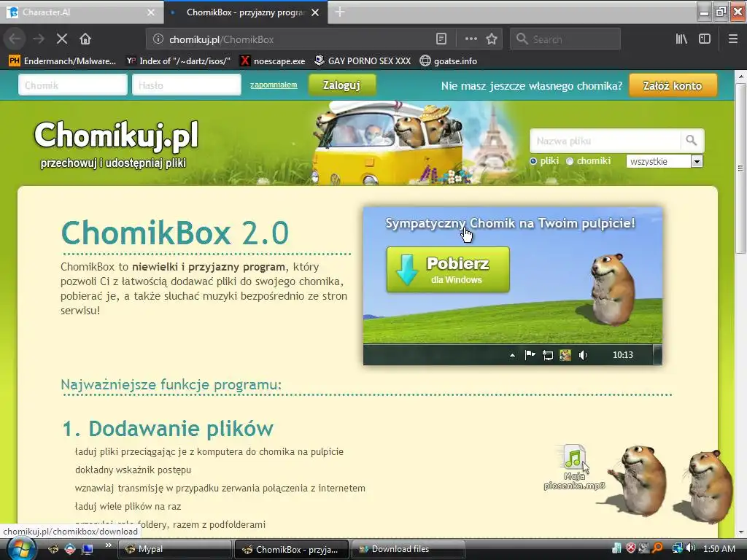
Task: Click the orange Załóż konto button
Action: click(673, 86)
